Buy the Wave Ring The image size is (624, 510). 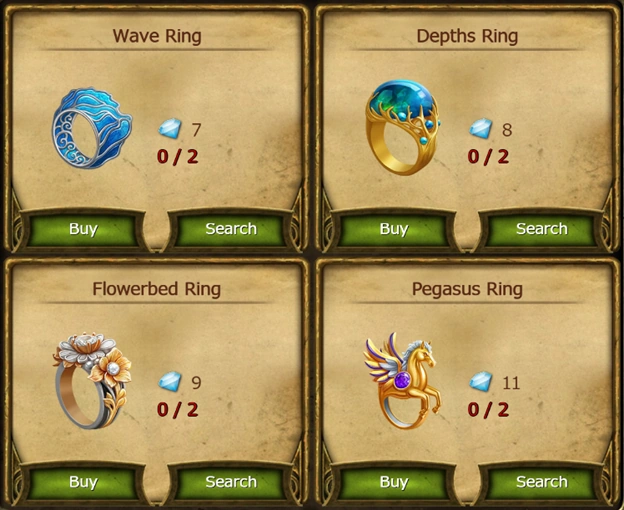pyautogui.click(x=83, y=229)
